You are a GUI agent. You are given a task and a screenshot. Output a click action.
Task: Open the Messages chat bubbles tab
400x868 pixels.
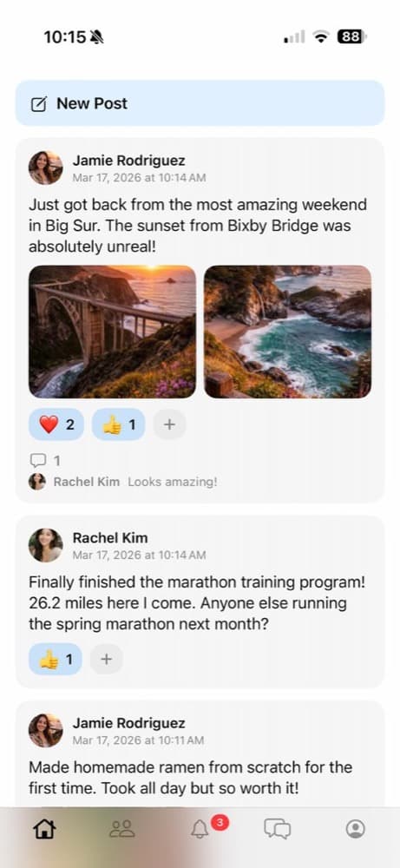point(277,829)
